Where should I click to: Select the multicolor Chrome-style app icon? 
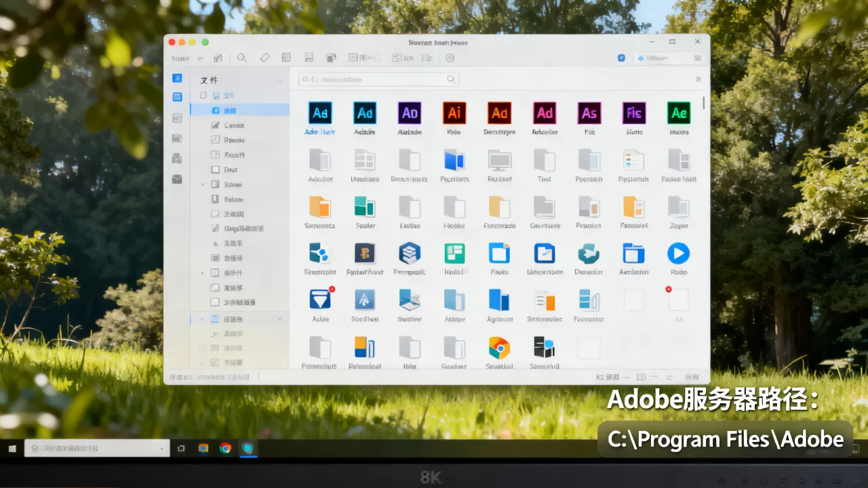pos(499,348)
